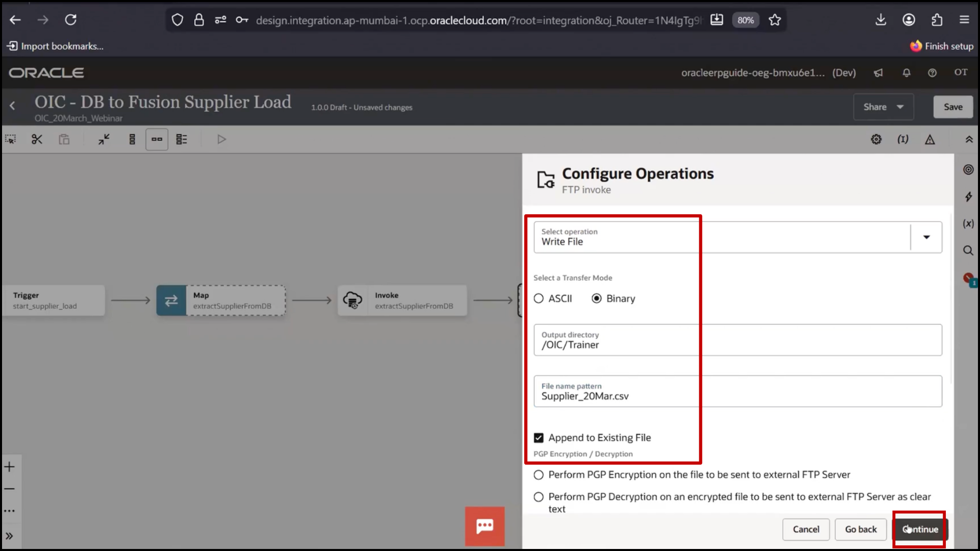Reload the page with refresh icon
This screenshot has width=980, height=551.
70,20
